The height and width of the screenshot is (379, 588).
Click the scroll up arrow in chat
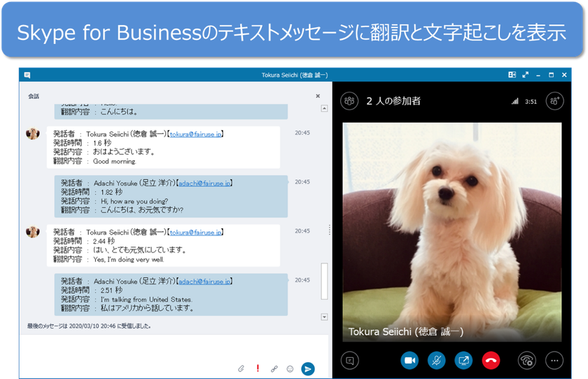324,109
